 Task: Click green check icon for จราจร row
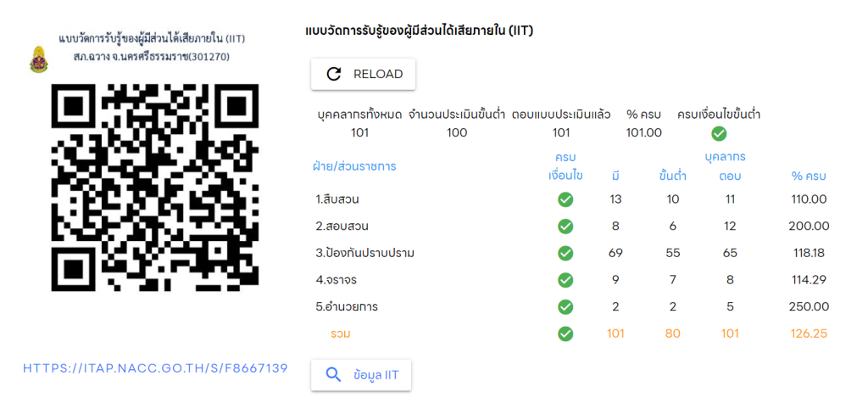[565, 280]
